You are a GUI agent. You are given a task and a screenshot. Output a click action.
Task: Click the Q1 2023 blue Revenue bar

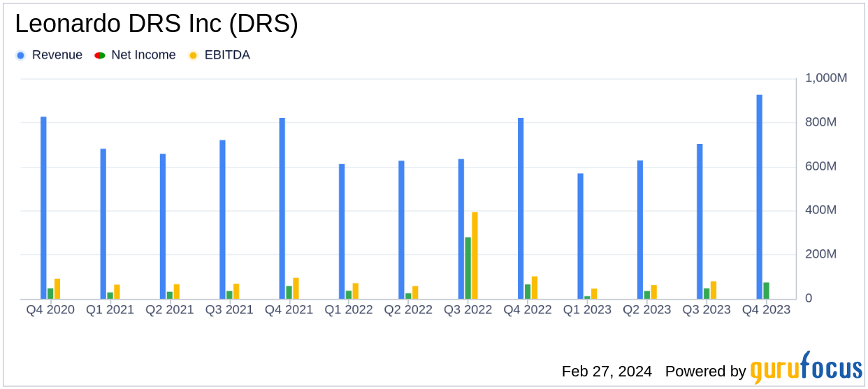click(580, 236)
